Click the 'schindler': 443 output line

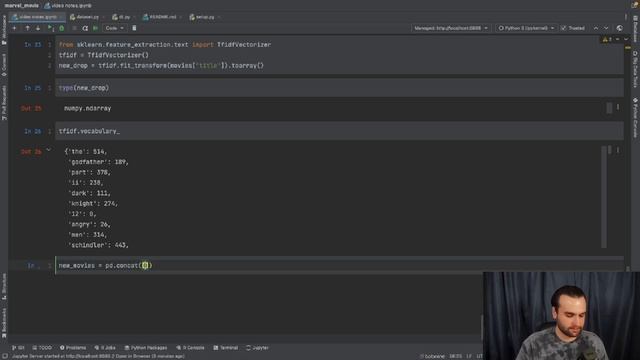pos(98,245)
